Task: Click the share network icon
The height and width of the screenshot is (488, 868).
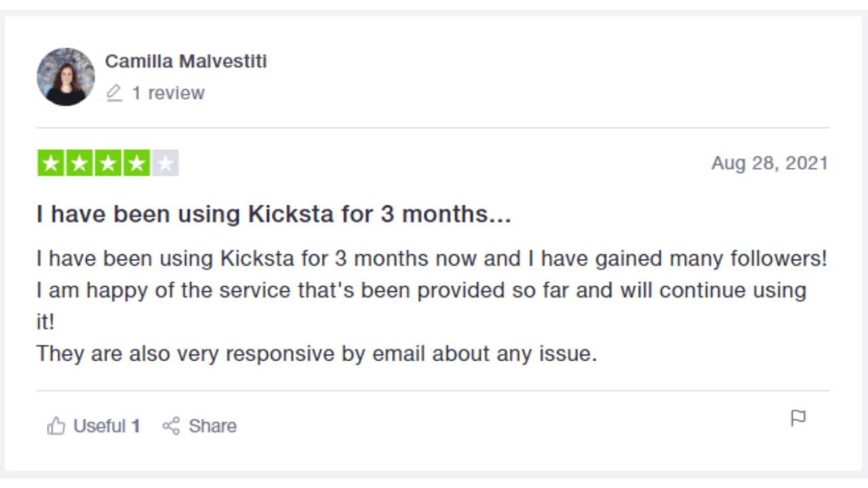Action: point(171,426)
